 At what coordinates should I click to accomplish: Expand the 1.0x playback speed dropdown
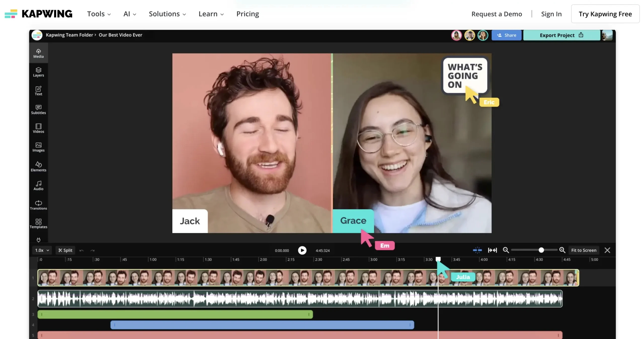[x=42, y=250]
